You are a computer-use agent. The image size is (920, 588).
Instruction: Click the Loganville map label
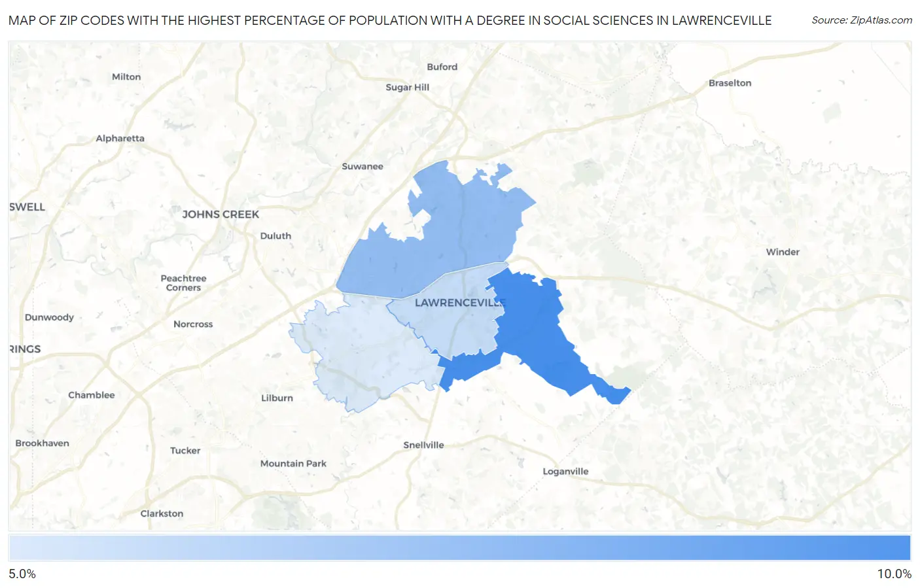coord(566,472)
